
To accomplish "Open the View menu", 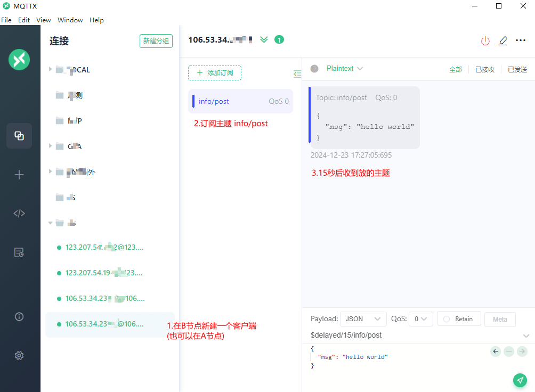I will (43, 20).
